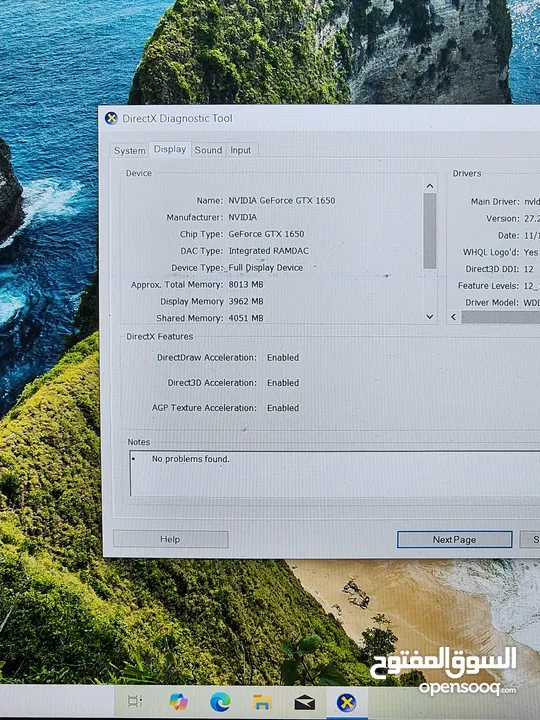Click the No problems found note
This screenshot has height=720, width=540.
point(191,459)
